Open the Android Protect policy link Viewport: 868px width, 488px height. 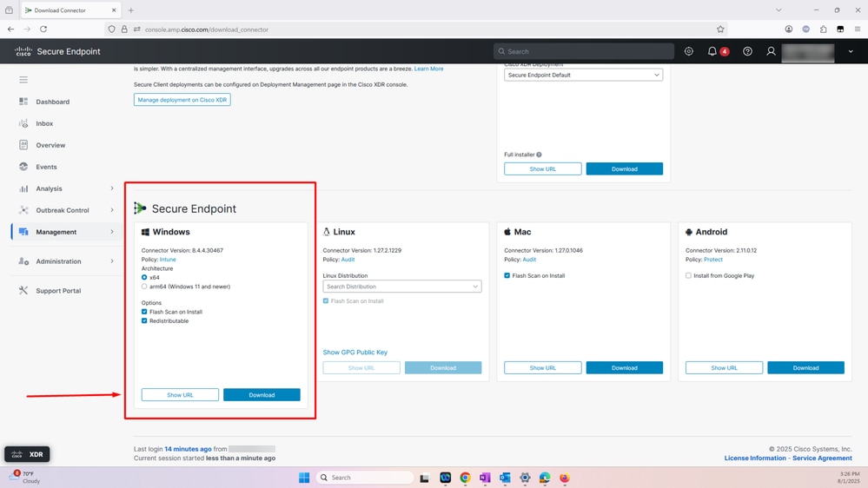click(713, 260)
